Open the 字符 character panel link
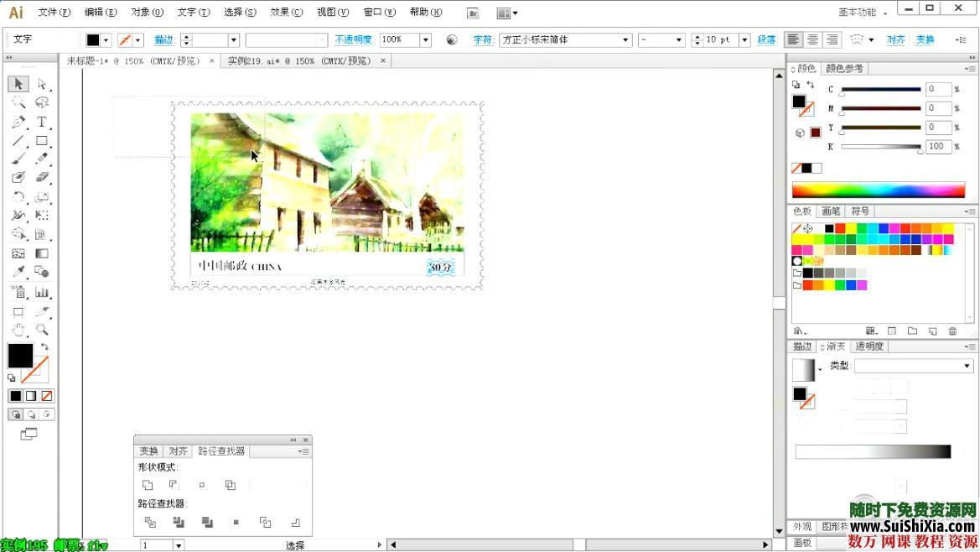 tap(483, 40)
